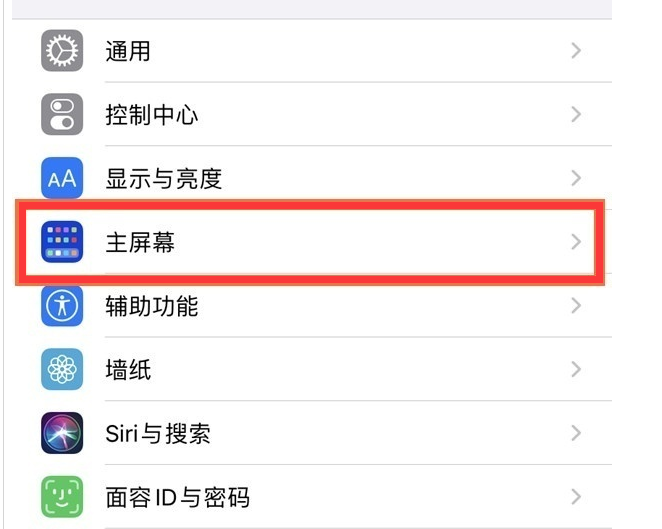The height and width of the screenshot is (529, 662).
Task: Open the 面容 ID与密码 label
Action: pos(177,497)
